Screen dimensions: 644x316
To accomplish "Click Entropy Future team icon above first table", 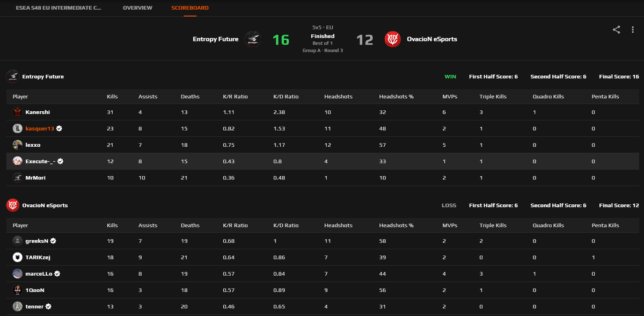I will coord(12,76).
